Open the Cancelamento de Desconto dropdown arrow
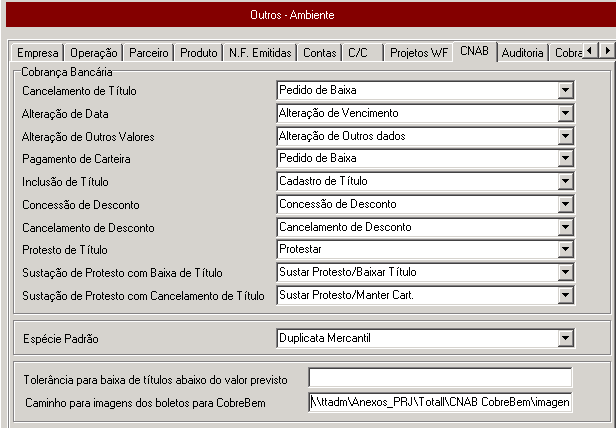This screenshot has width=616, height=428. tap(565, 227)
